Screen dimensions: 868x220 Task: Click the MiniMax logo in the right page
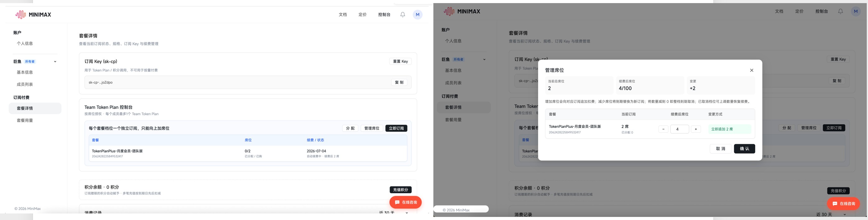point(462,11)
